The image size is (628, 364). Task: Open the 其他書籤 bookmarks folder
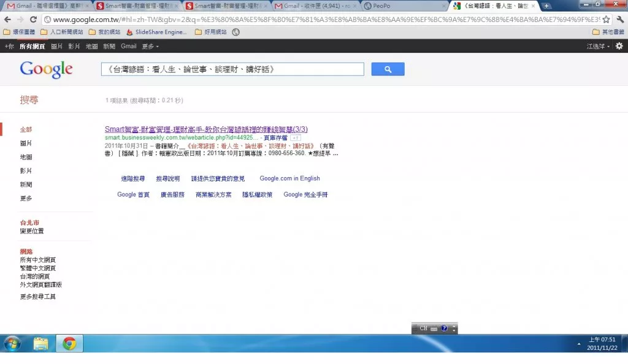tap(608, 32)
